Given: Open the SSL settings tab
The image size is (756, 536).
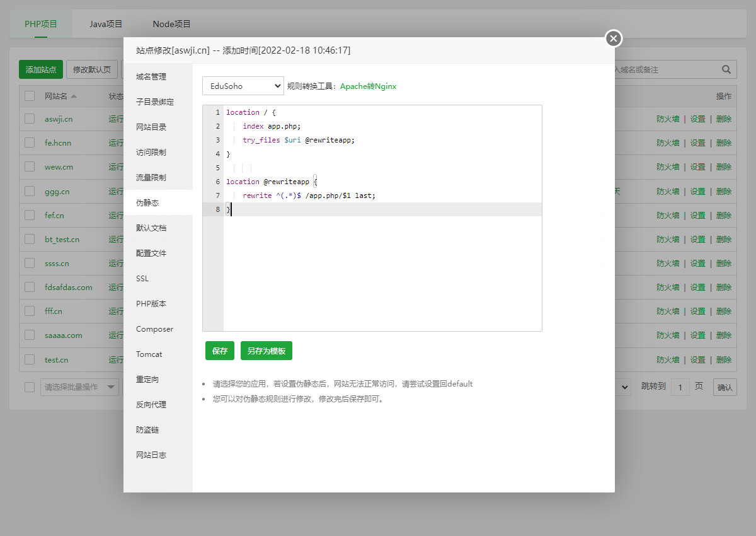Looking at the screenshot, I should click(x=142, y=278).
